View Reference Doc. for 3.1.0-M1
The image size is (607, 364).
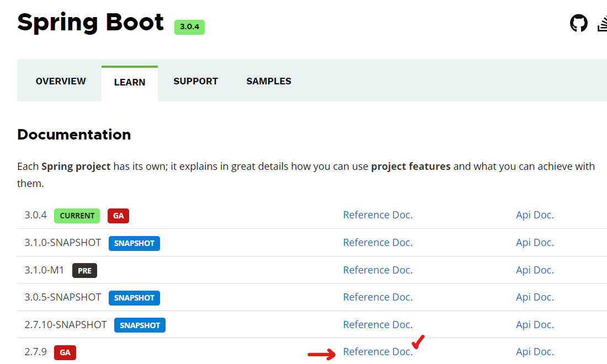pos(378,270)
